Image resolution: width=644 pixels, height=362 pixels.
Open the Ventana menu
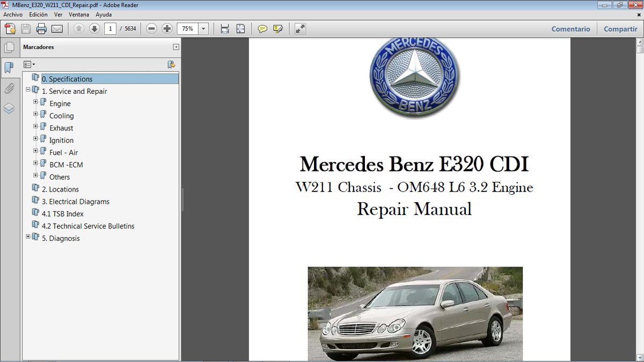click(x=79, y=14)
